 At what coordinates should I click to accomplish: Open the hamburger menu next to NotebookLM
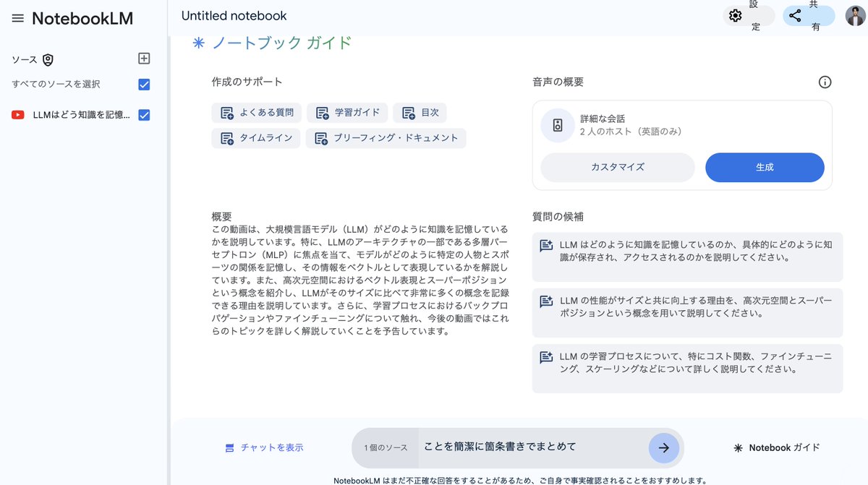(x=17, y=19)
